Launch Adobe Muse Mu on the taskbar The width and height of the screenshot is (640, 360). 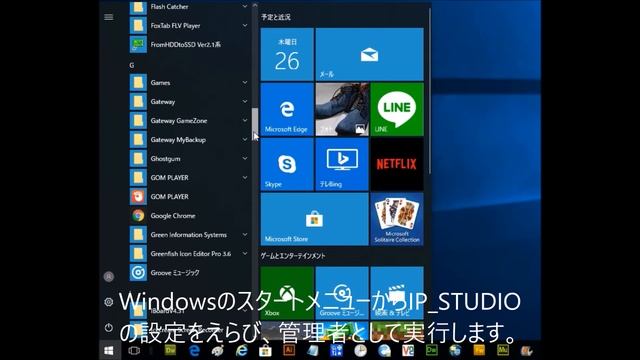point(503,350)
